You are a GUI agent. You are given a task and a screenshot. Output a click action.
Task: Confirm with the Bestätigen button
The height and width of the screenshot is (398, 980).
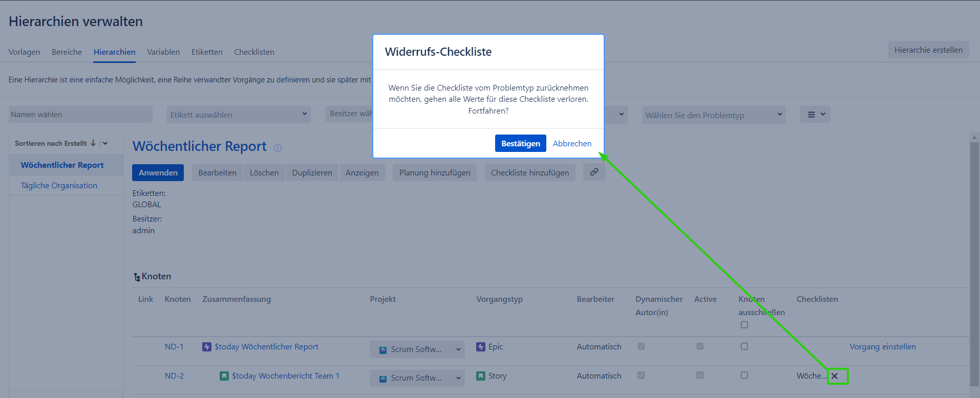[520, 144]
